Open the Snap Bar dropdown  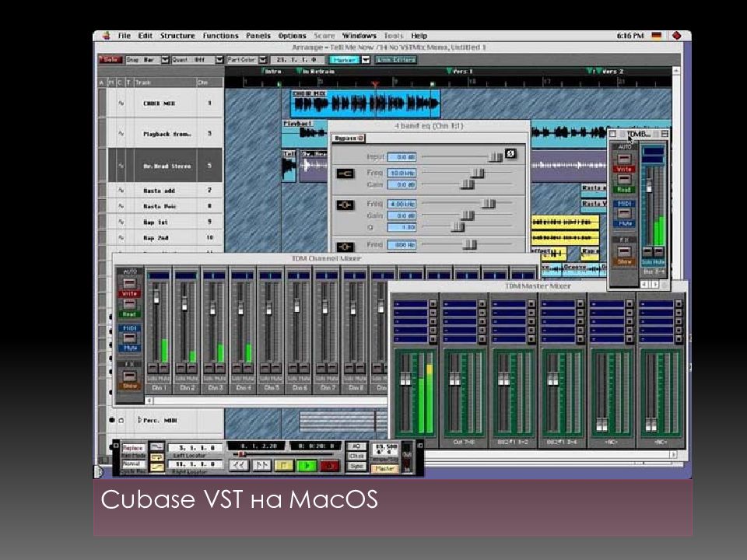tap(165, 60)
